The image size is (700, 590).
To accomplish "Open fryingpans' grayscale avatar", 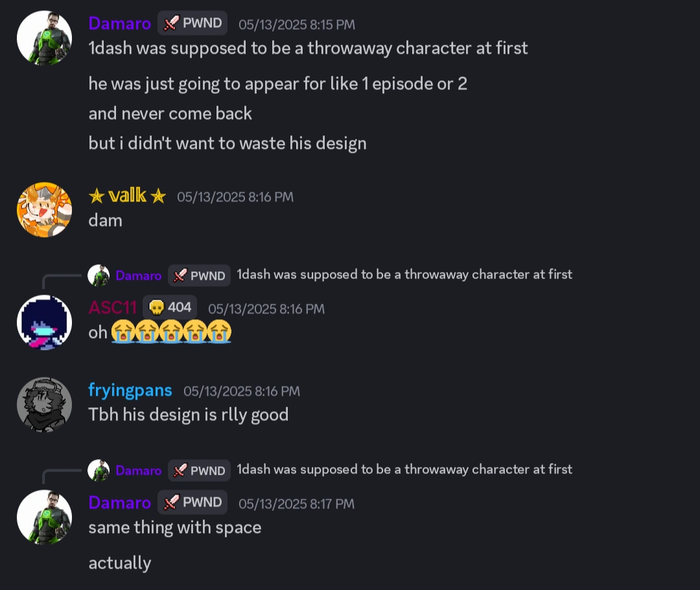I will [x=44, y=405].
